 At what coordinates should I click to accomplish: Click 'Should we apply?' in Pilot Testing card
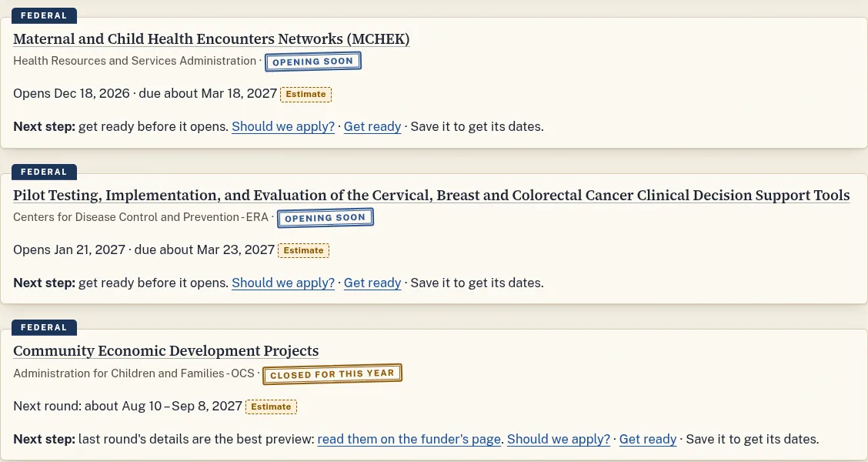pos(283,283)
